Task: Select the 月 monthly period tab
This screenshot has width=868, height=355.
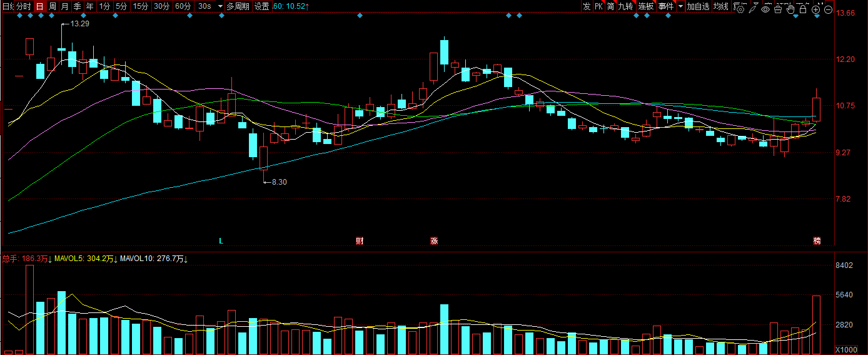Action: [64, 6]
